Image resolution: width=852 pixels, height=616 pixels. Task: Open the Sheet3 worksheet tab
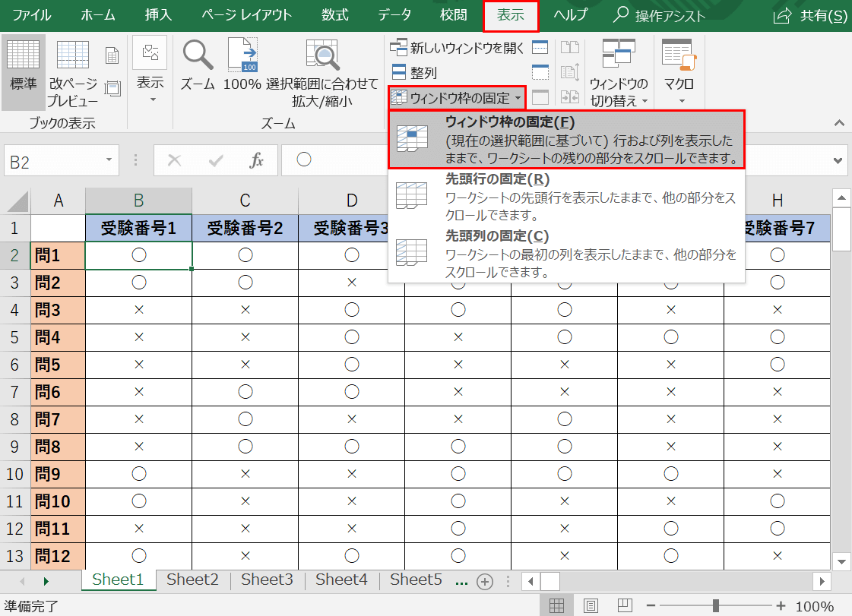click(266, 580)
